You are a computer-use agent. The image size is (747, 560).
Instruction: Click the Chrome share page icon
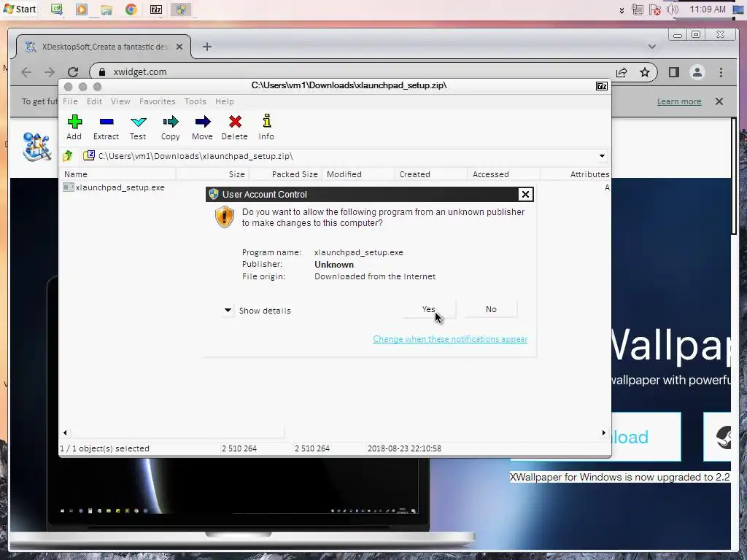[x=622, y=72]
